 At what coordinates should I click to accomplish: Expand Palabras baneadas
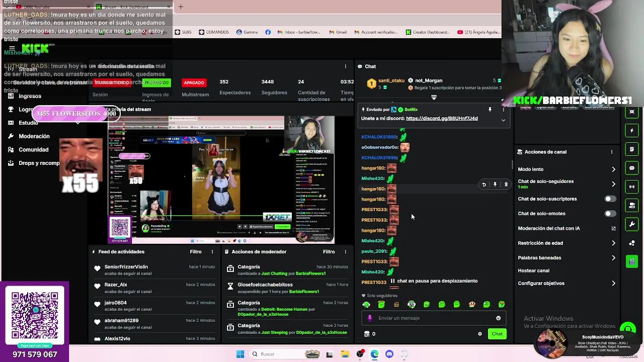point(567,258)
